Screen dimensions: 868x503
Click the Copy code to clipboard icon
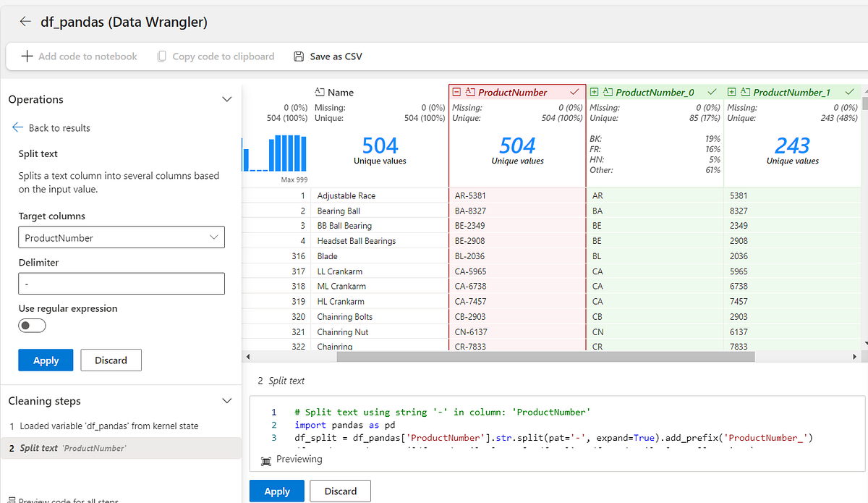(x=161, y=56)
